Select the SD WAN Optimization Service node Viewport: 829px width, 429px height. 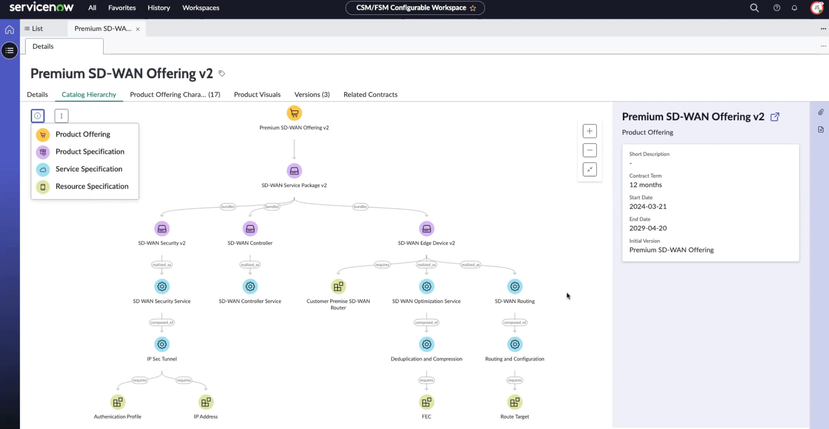426,287
